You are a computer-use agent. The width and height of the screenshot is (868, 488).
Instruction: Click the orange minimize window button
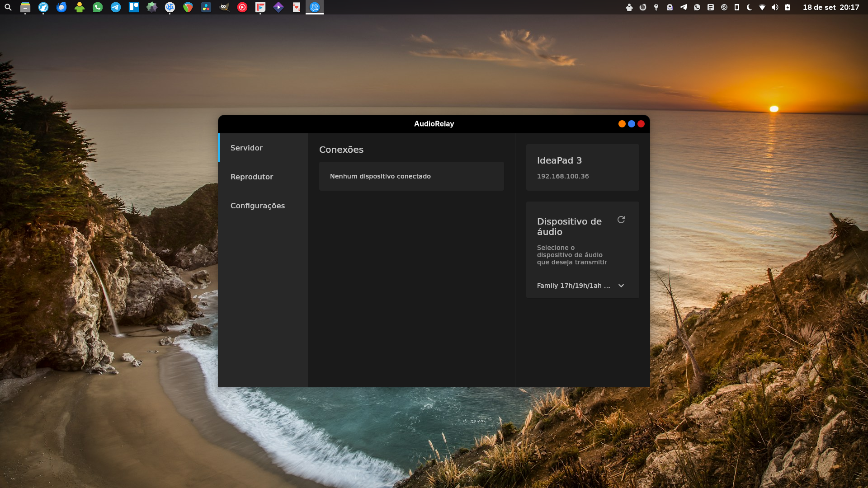[622, 124]
